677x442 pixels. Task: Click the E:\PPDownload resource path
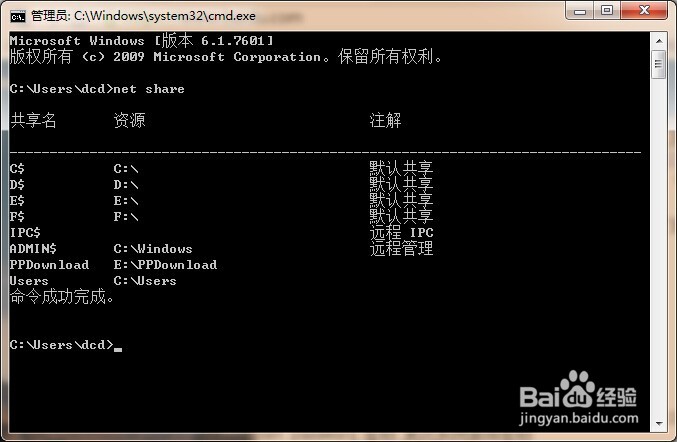pyautogui.click(x=165, y=265)
